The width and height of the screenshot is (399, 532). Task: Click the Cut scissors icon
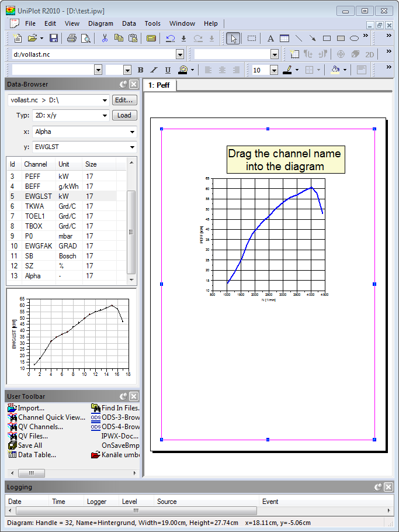105,39
